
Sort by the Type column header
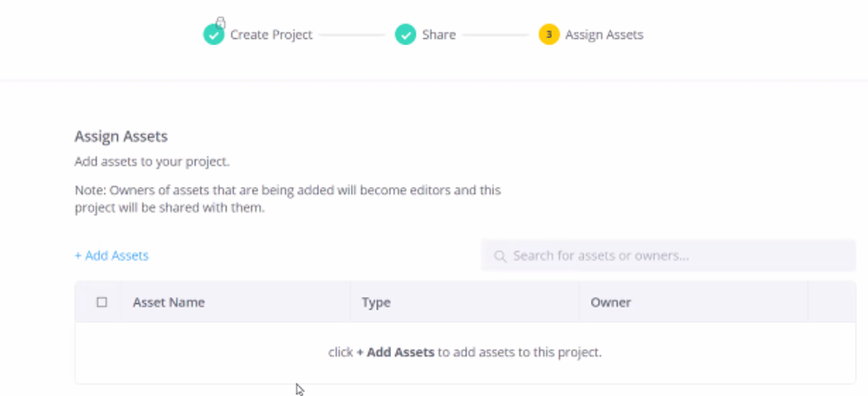click(376, 302)
